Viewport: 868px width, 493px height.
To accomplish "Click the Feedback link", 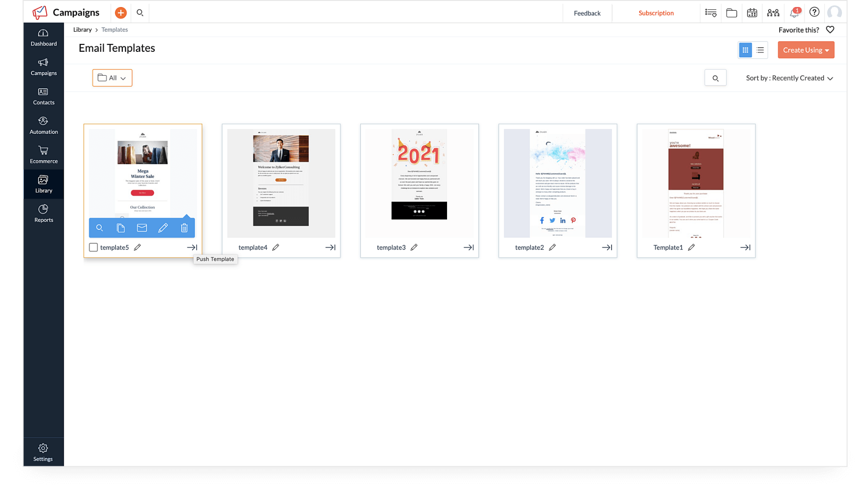I will tap(587, 13).
